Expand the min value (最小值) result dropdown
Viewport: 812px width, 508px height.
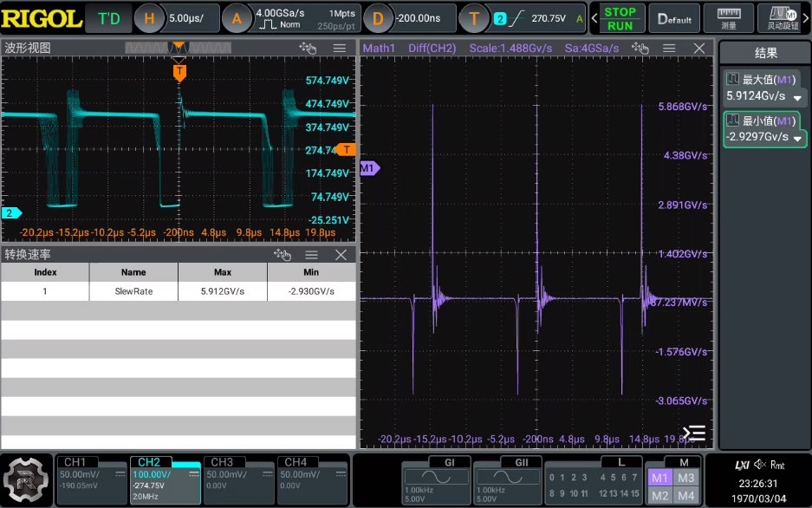(x=797, y=138)
